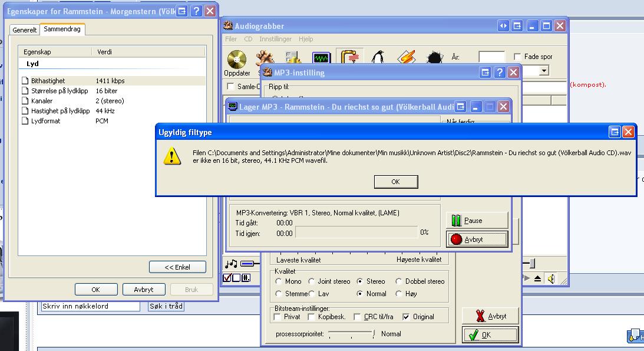This screenshot has width=644, height=351.
Task: Click the extra titlebar button on Lager MP3 window
Action: coord(461,107)
